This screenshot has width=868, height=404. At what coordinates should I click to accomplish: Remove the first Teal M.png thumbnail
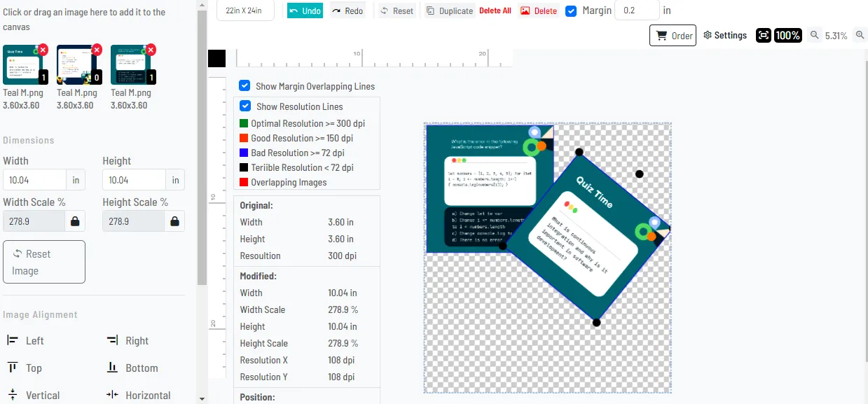43,50
